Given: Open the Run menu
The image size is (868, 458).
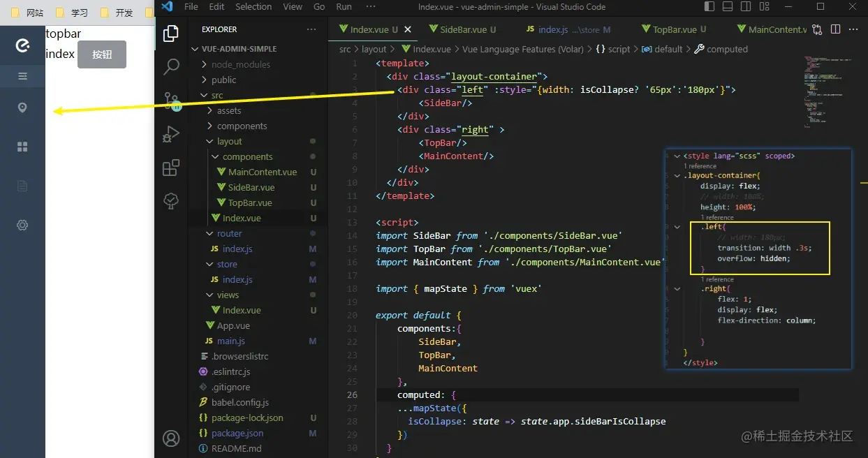Looking at the screenshot, I should [344, 6].
